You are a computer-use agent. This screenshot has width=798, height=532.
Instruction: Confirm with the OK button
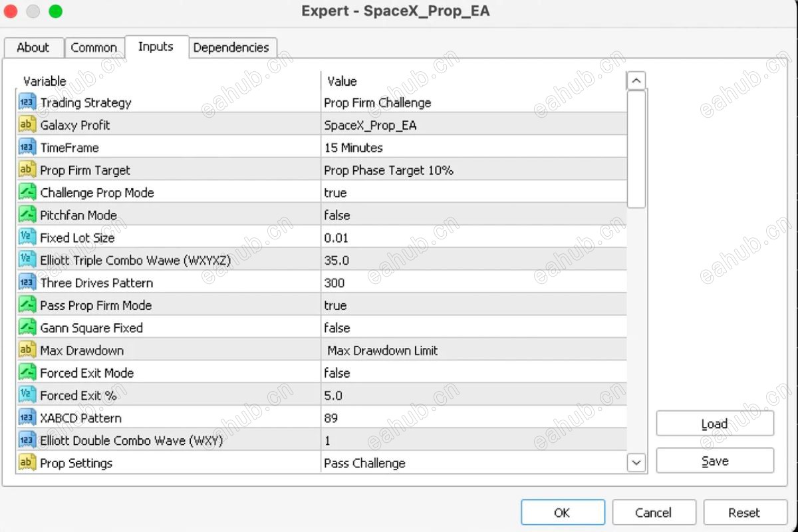pos(562,512)
